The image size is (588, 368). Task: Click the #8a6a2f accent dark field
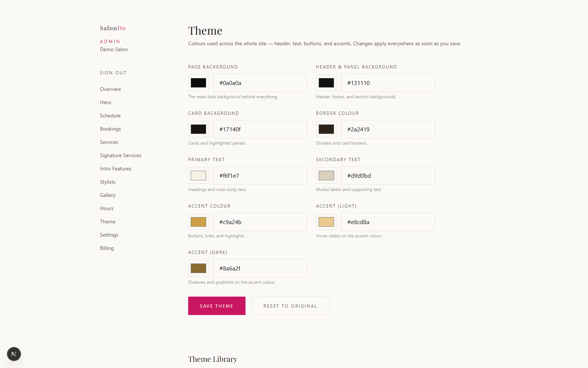pyautogui.click(x=260, y=268)
